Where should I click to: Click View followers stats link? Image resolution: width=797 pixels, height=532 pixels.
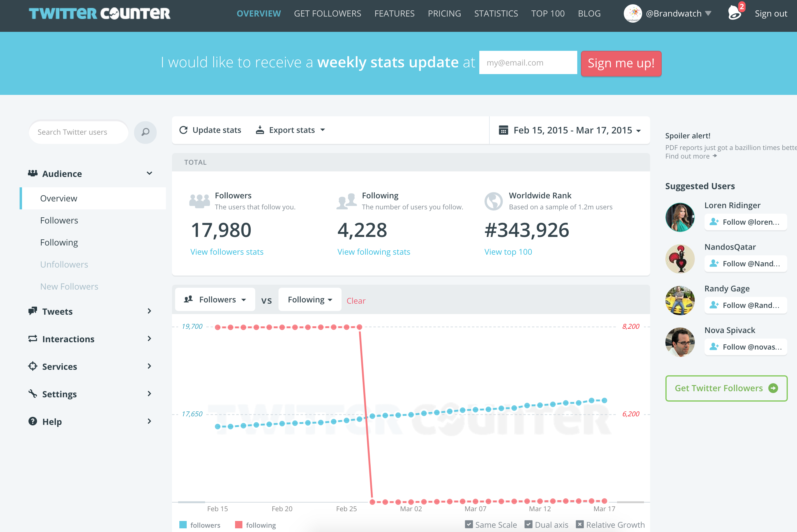tap(227, 252)
